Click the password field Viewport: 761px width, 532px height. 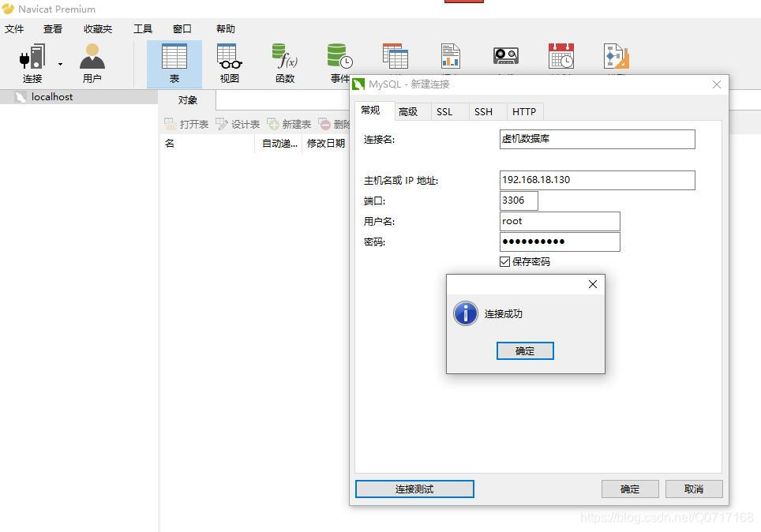pos(560,242)
